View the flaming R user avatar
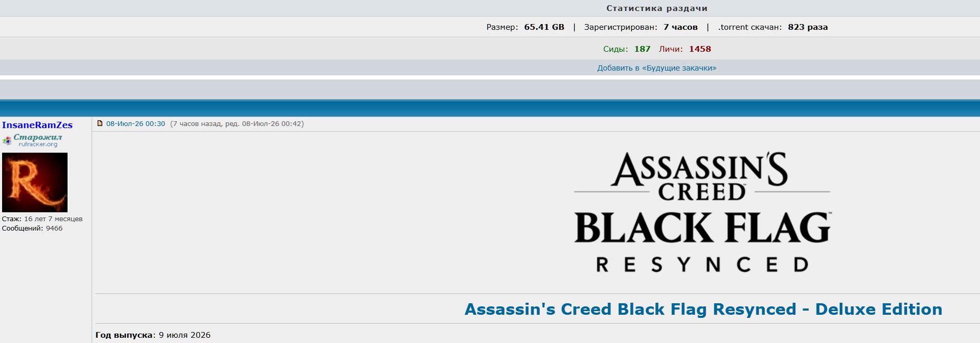This screenshot has height=343, width=980. (x=35, y=182)
